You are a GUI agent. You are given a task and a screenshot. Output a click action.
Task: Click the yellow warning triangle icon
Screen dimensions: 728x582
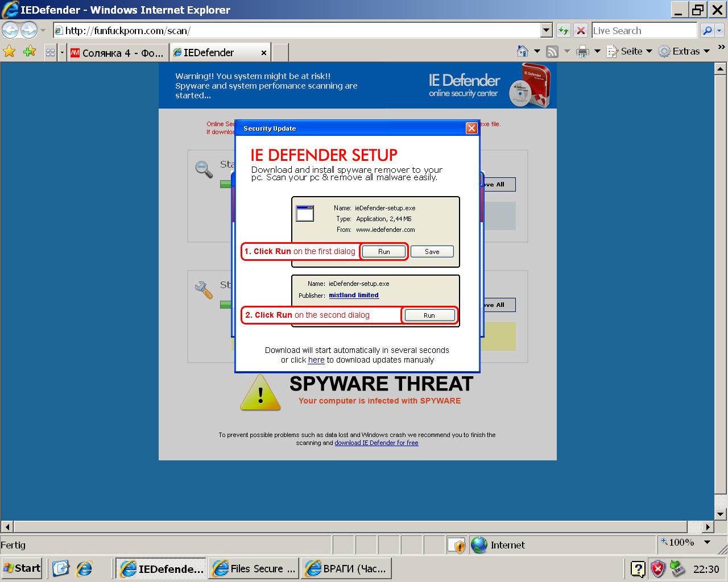[x=260, y=393]
